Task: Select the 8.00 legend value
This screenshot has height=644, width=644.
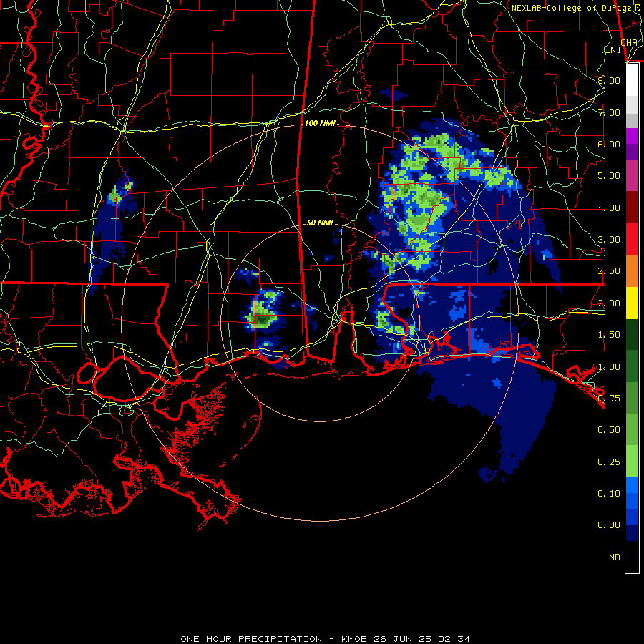Action: point(609,80)
